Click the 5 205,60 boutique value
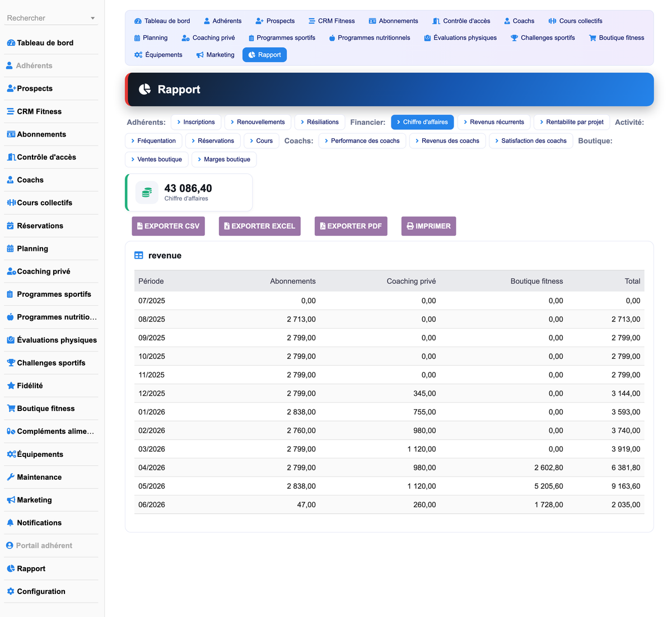 pos(548,486)
